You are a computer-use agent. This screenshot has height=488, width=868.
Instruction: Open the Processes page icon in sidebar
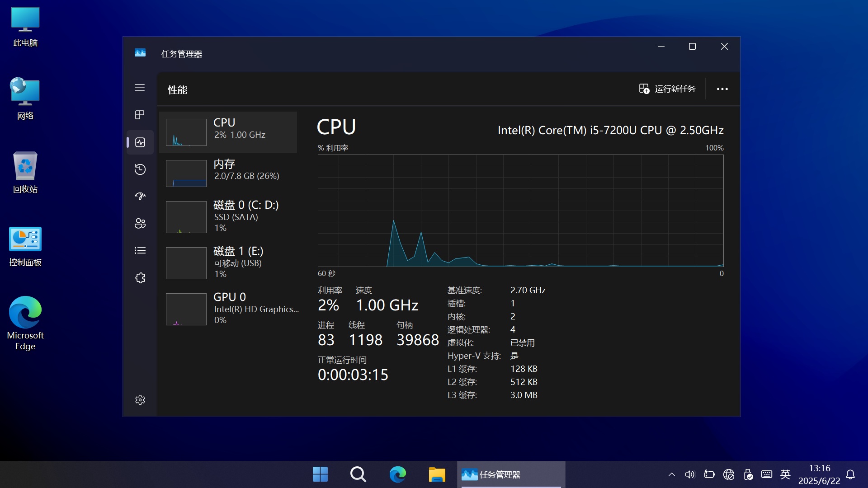140,115
